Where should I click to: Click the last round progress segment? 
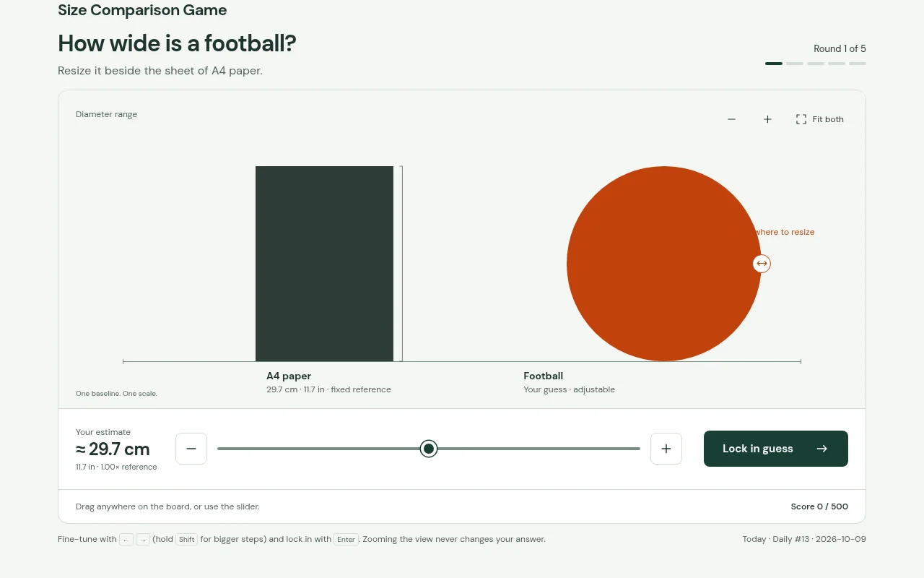[x=858, y=64]
